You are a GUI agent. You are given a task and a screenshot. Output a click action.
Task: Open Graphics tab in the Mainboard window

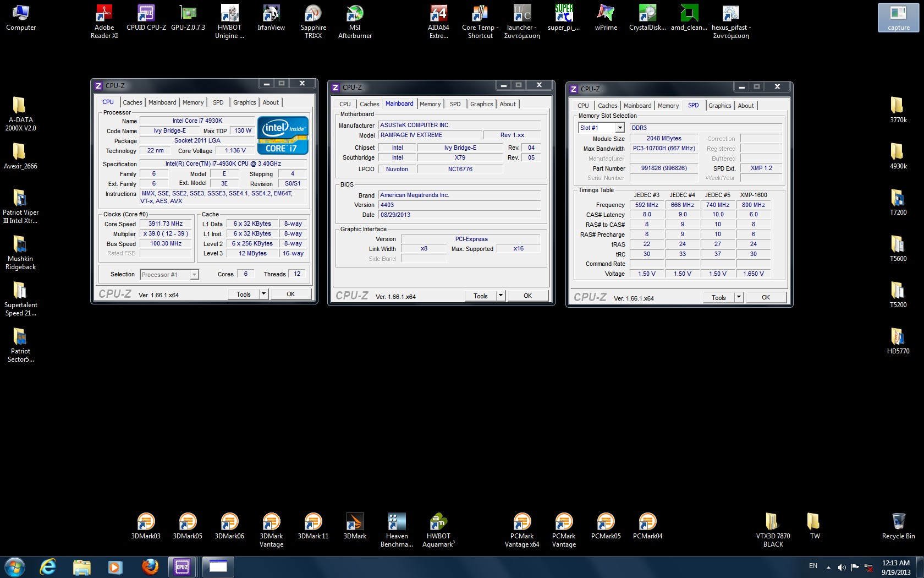[x=482, y=104]
